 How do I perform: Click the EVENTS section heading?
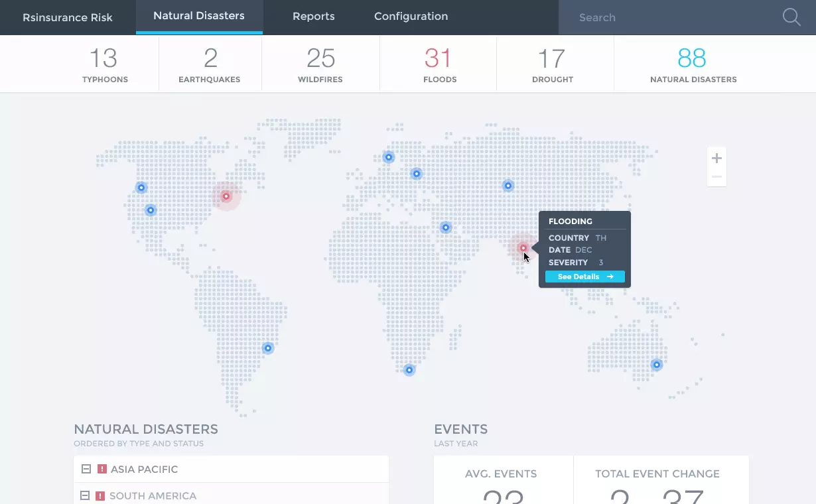point(461,429)
